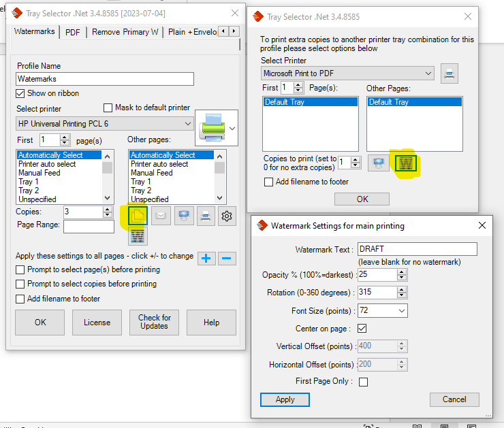Click the Check for Updates button
The width and height of the screenshot is (504, 428).
(x=154, y=322)
